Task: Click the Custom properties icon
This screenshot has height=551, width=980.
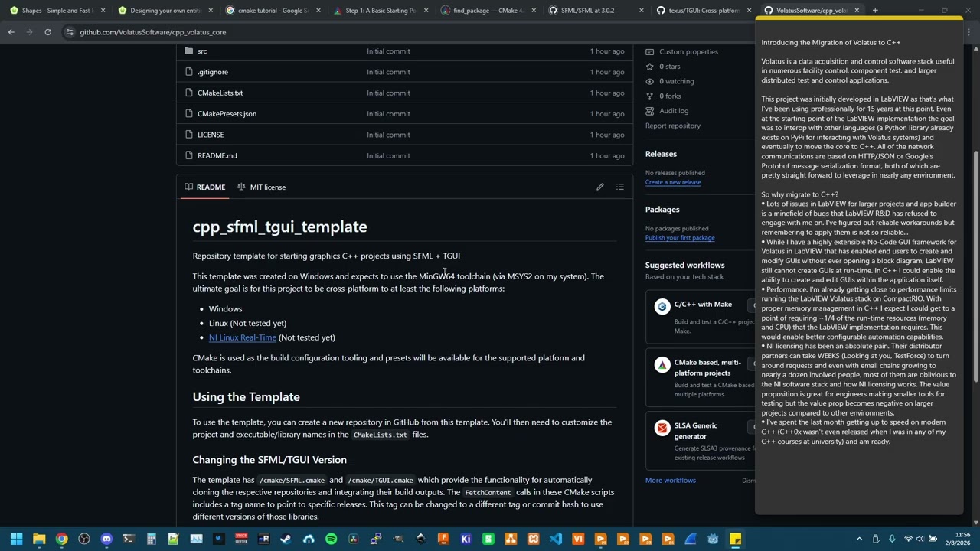Action: tap(650, 51)
